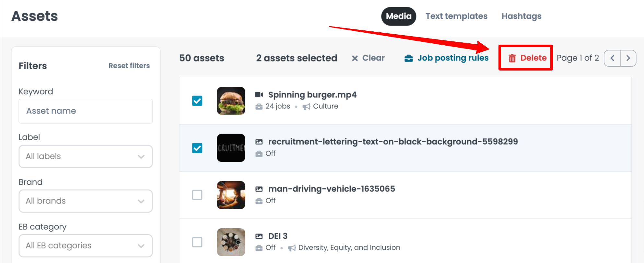Tick the DEI 3 asset checkbox
The height and width of the screenshot is (263, 644).
point(197,242)
